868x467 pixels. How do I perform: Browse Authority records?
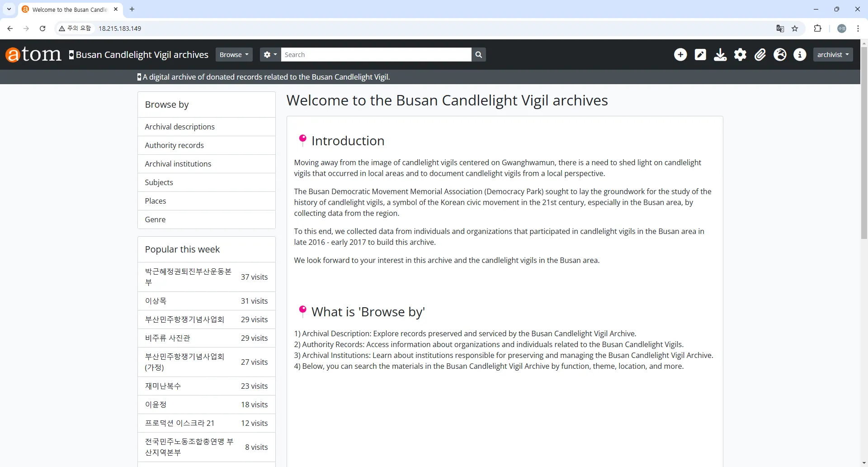tap(207, 145)
